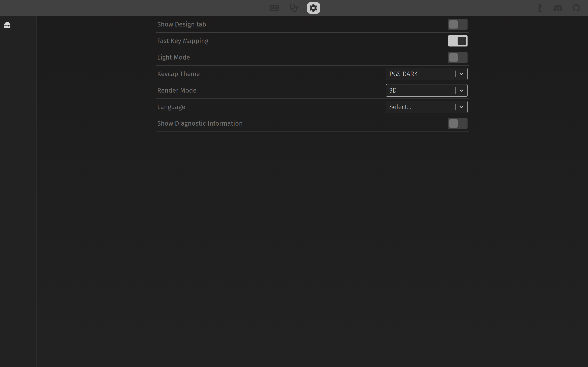Click the PGS DARK theme value
Image resolution: width=588 pixels, height=367 pixels.
click(x=403, y=74)
